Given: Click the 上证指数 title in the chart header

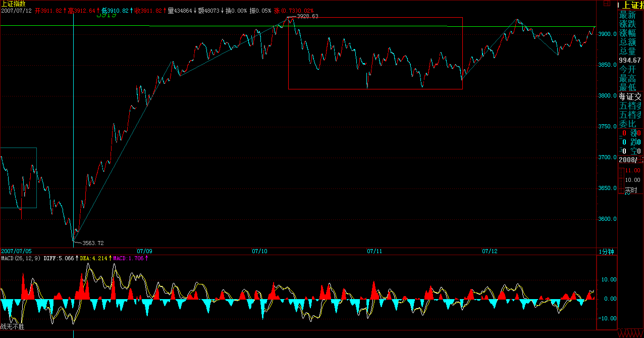Looking at the screenshot, I should (13, 4).
